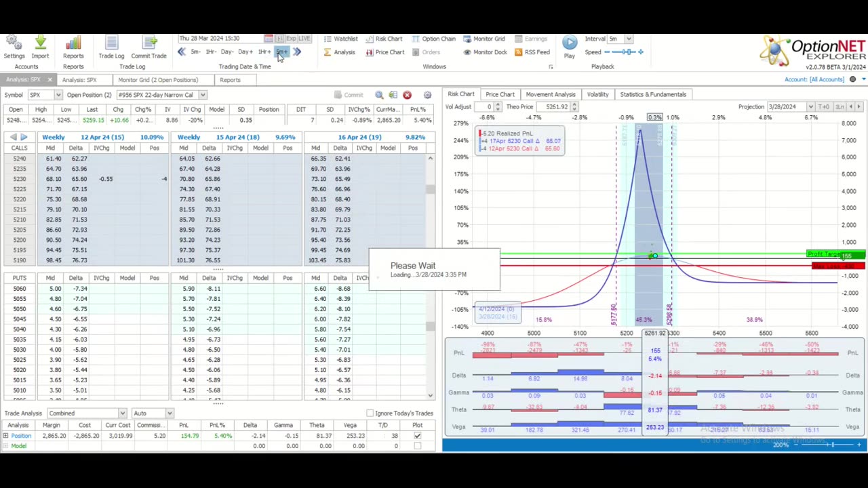Image resolution: width=868 pixels, height=488 pixels.
Task: Open the Trade Log icon
Action: tap(111, 47)
